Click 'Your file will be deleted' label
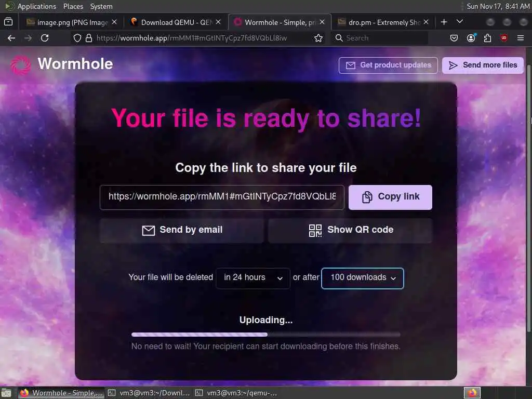 click(170, 277)
